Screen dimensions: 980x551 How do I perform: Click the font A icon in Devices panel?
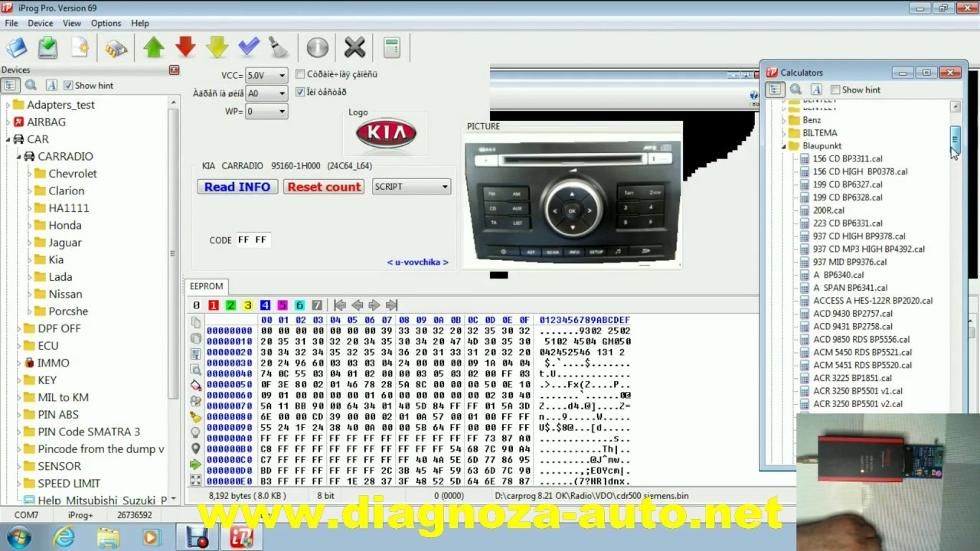pyautogui.click(x=51, y=86)
